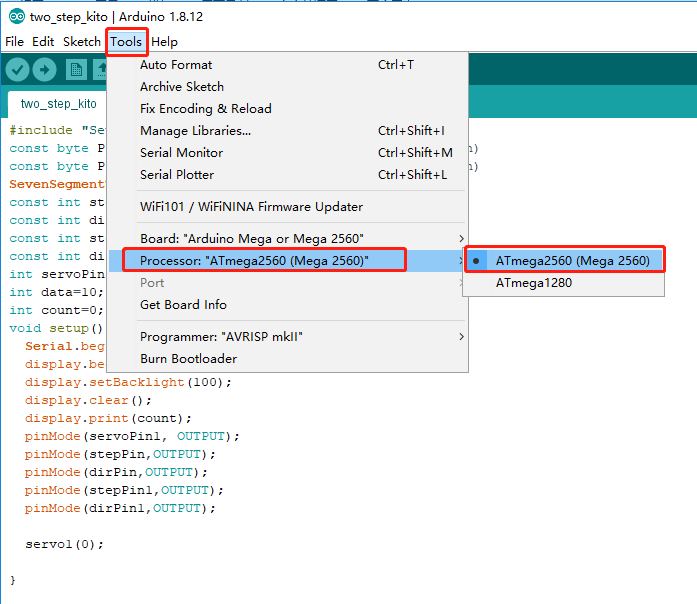Open WiFi101 / WiFiNINA Firmware Updater
Image resolution: width=697 pixels, height=604 pixels.
[x=288, y=207]
